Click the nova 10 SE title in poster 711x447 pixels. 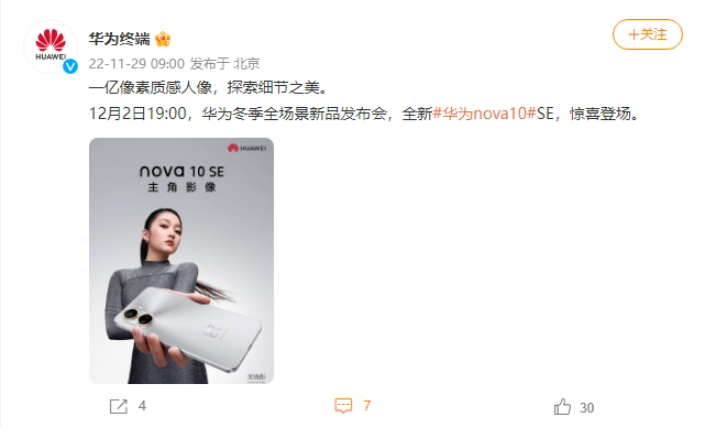tap(182, 171)
